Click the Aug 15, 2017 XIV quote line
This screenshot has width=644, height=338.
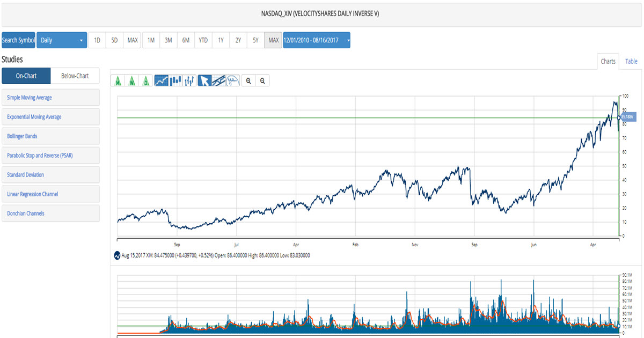tap(216, 256)
